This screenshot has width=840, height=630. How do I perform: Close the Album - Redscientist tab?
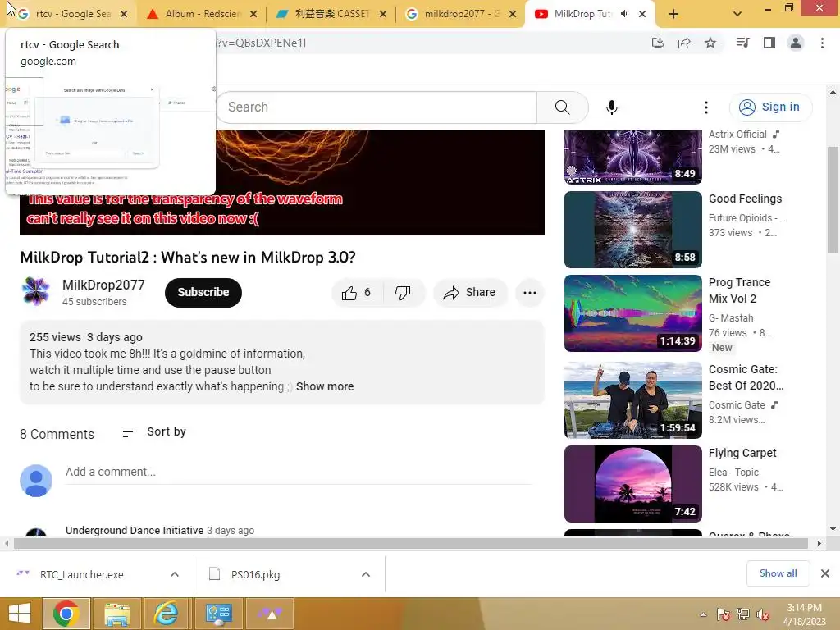click(253, 15)
